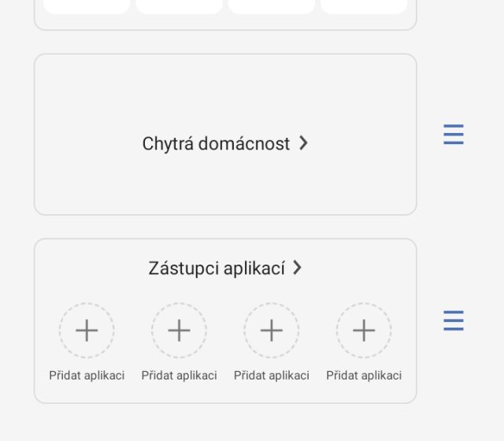Screen dimensions: 504x441
Task: Select the third white tile in the top card
Action: point(272,6)
